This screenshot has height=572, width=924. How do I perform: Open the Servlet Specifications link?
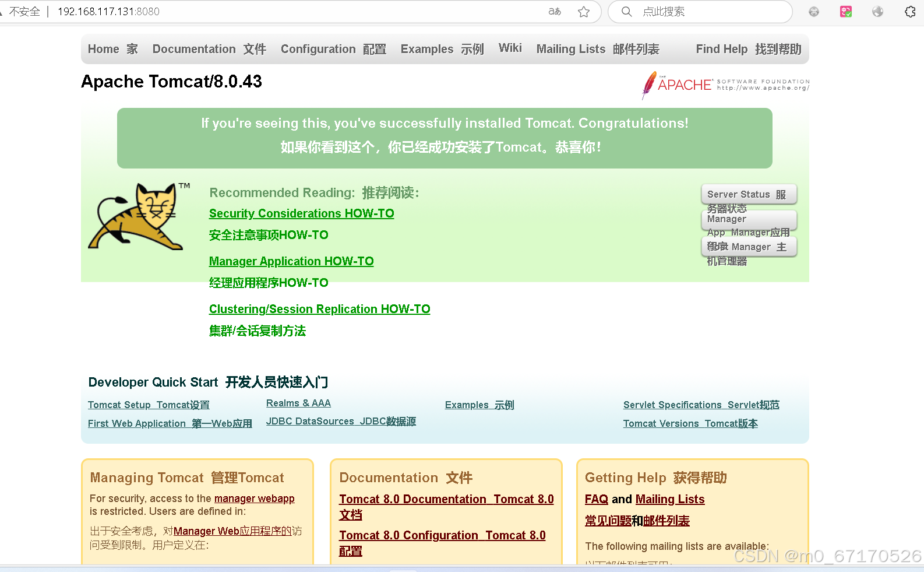point(701,405)
